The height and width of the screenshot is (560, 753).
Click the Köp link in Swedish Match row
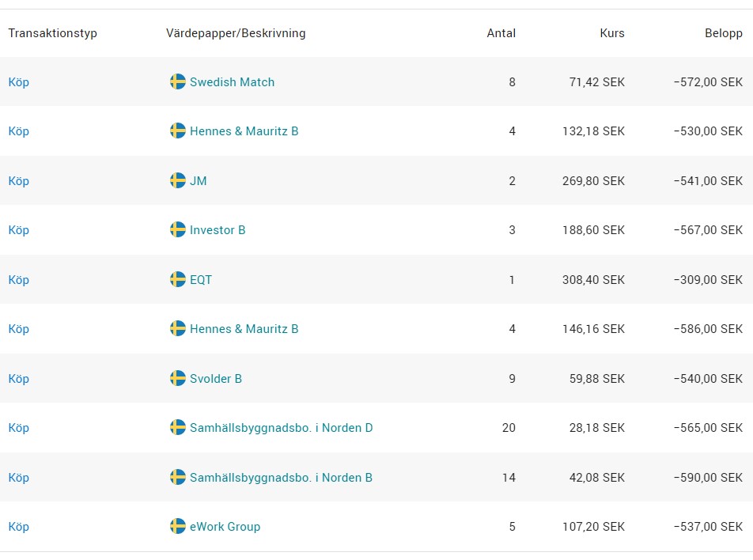(x=19, y=82)
